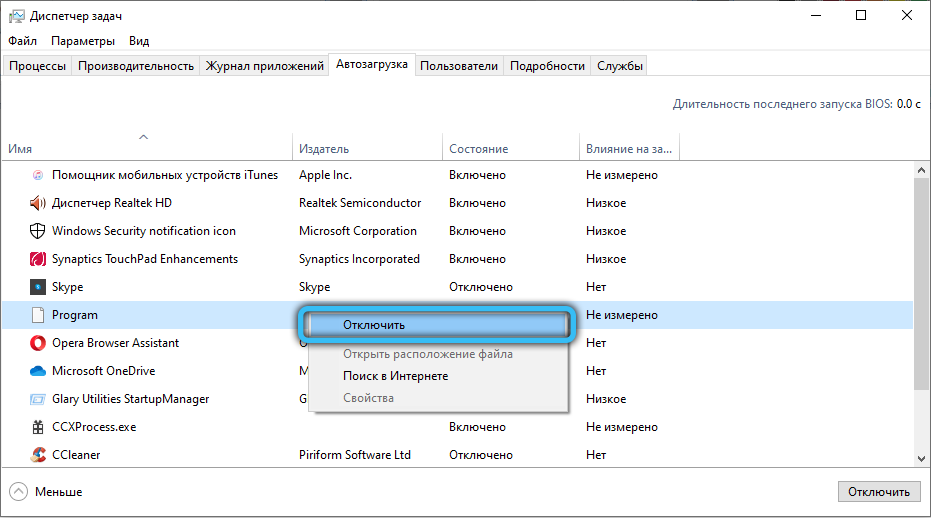The height and width of the screenshot is (518, 931).
Task: Select the Skype startup entry icon
Action: click(38, 287)
